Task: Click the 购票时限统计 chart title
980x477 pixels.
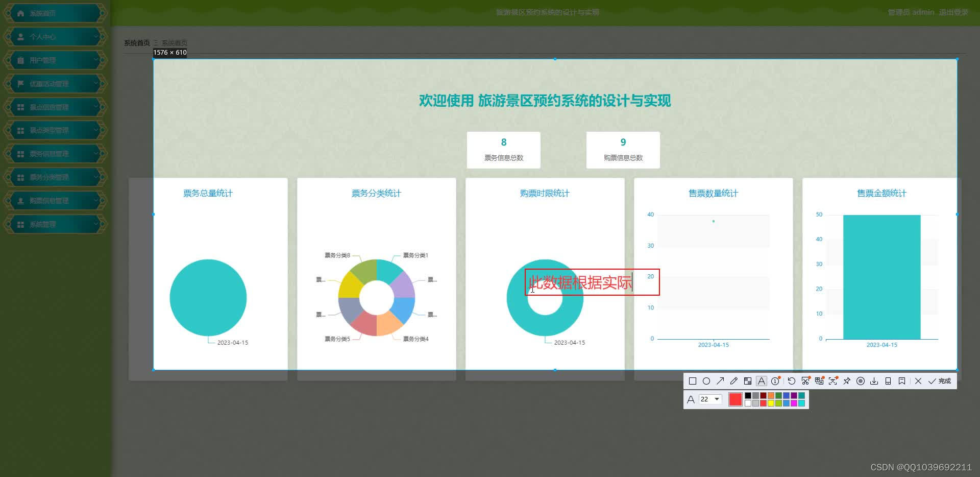Action: [x=545, y=193]
